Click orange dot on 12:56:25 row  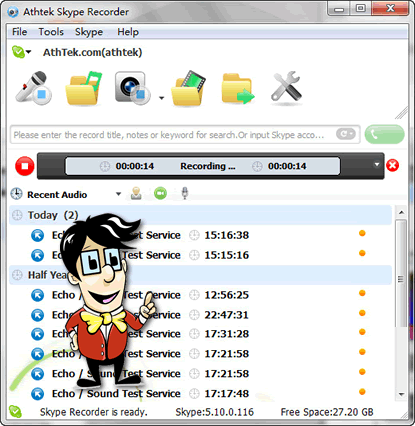coord(362,293)
